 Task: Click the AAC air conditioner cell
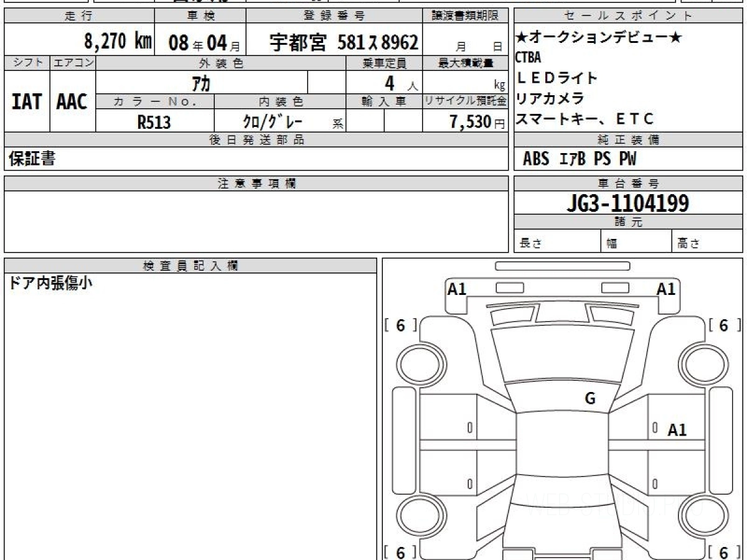72,101
